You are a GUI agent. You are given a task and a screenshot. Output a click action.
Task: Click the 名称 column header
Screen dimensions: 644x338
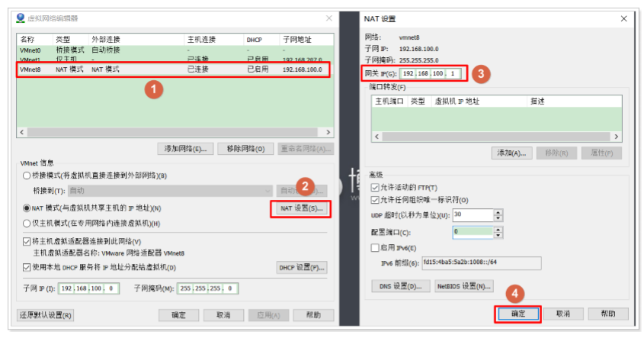[34, 40]
